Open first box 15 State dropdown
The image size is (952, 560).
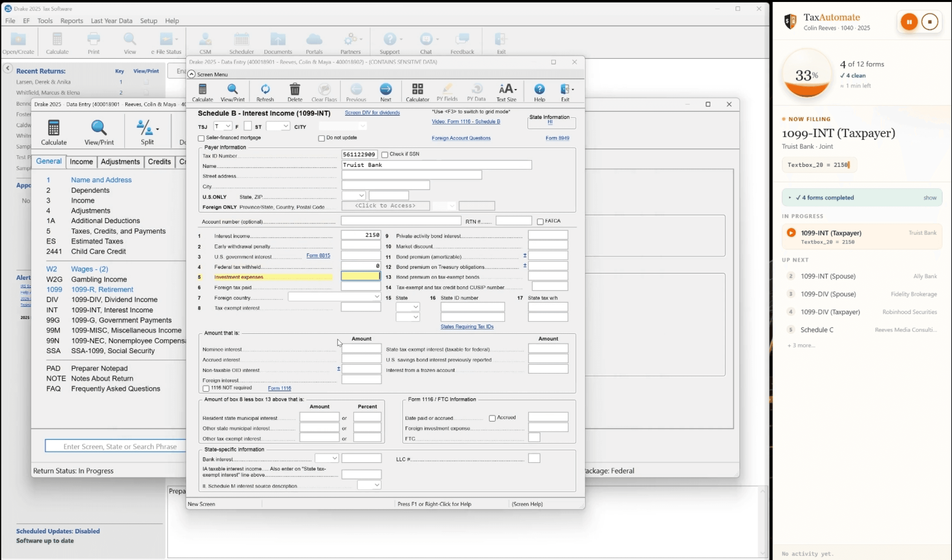coord(407,307)
